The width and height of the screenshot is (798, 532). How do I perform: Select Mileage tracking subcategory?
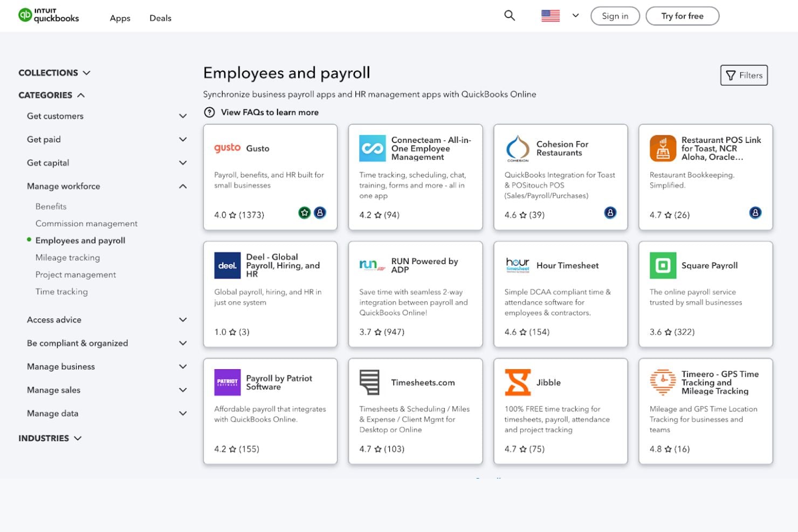[67, 258]
